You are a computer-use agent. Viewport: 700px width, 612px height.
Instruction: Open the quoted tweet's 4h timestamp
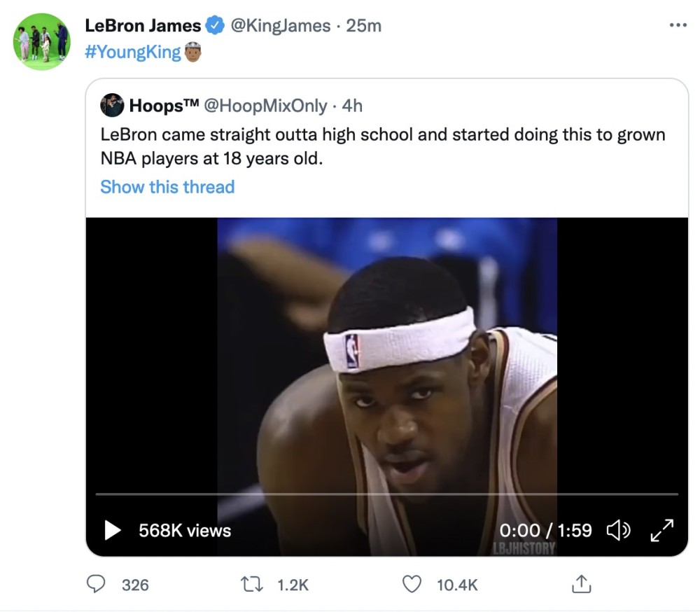(352, 106)
